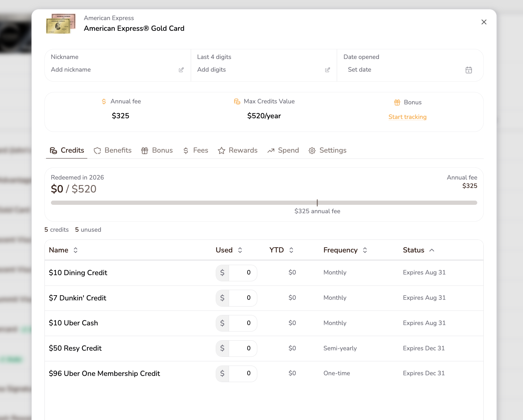Click the Monthly frequency for Uber Cash
Viewport: 523px width, 420px height.
click(x=335, y=323)
